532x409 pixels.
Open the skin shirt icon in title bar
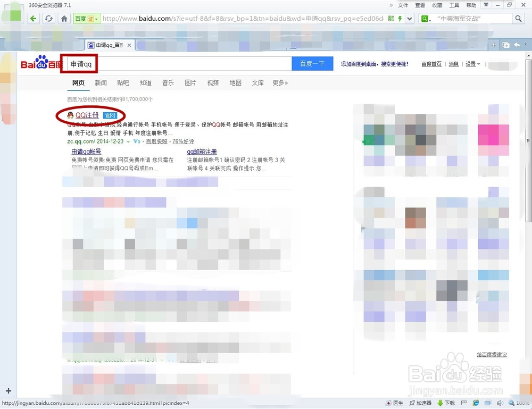[x=486, y=5]
